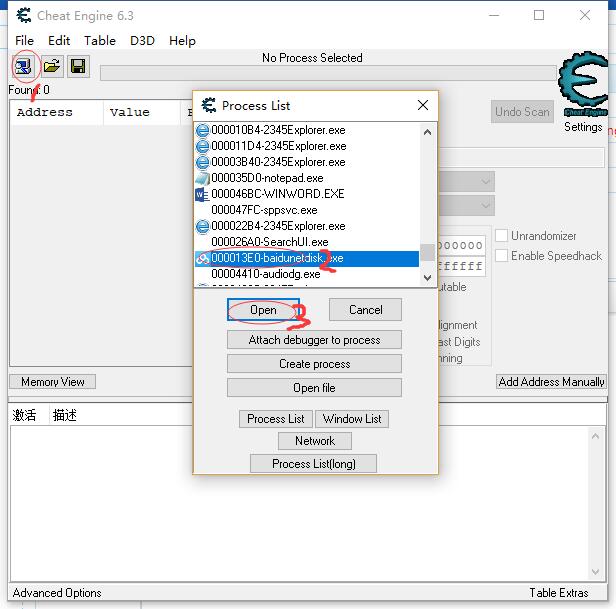Select the 000010B4-2345Explorer.exe process entry
Screen dimensions: 616x609
pyautogui.click(x=278, y=130)
